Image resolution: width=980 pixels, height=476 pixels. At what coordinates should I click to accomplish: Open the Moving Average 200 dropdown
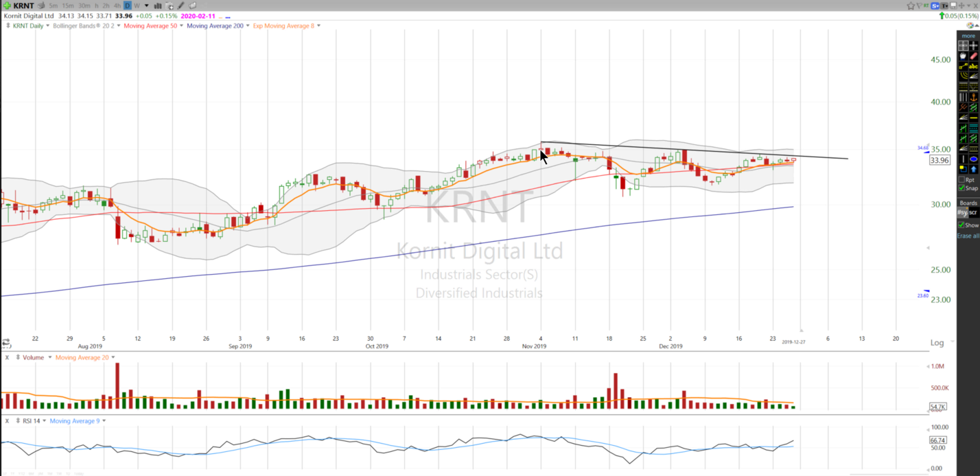(x=248, y=25)
